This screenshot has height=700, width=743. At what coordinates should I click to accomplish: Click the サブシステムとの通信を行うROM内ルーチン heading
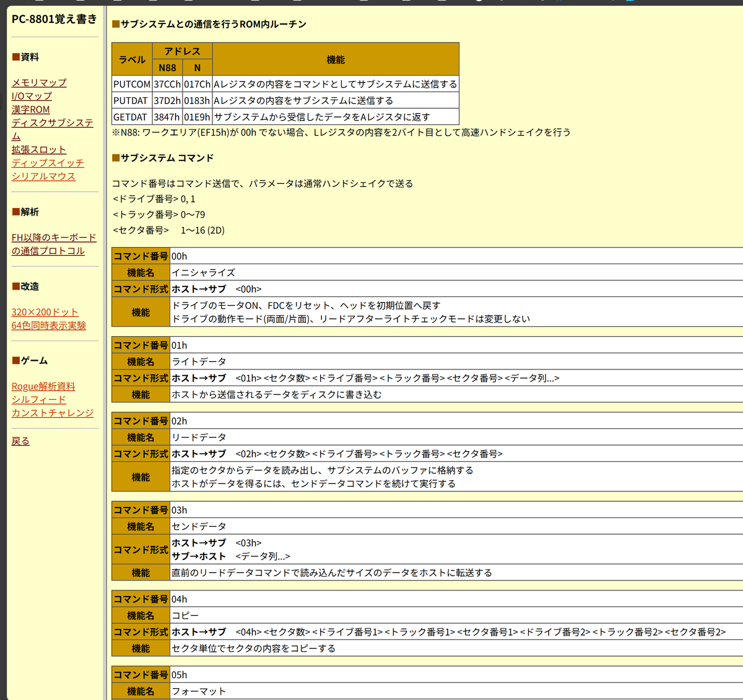click(209, 24)
